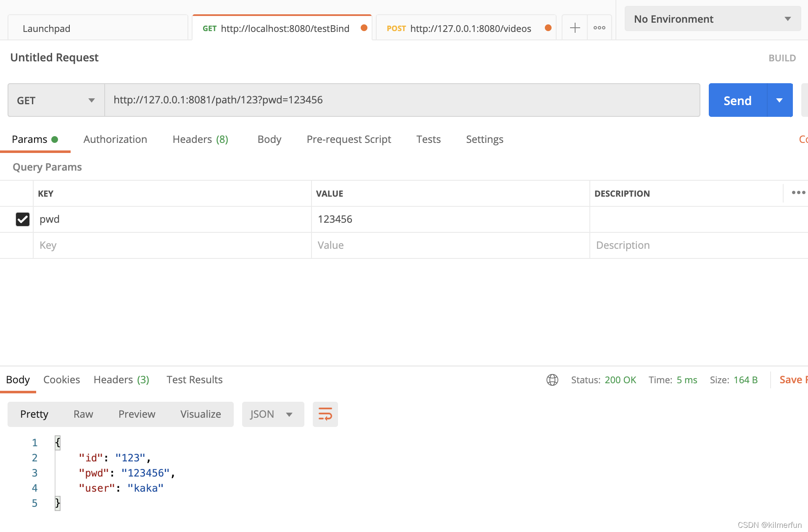This screenshot has width=808, height=532.
Task: Change the JSON response format dropdown
Action: click(x=273, y=414)
